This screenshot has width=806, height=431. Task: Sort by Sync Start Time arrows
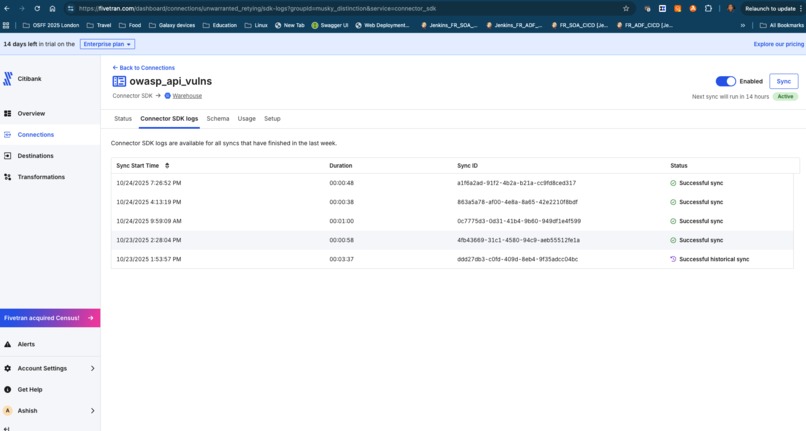[x=167, y=166]
